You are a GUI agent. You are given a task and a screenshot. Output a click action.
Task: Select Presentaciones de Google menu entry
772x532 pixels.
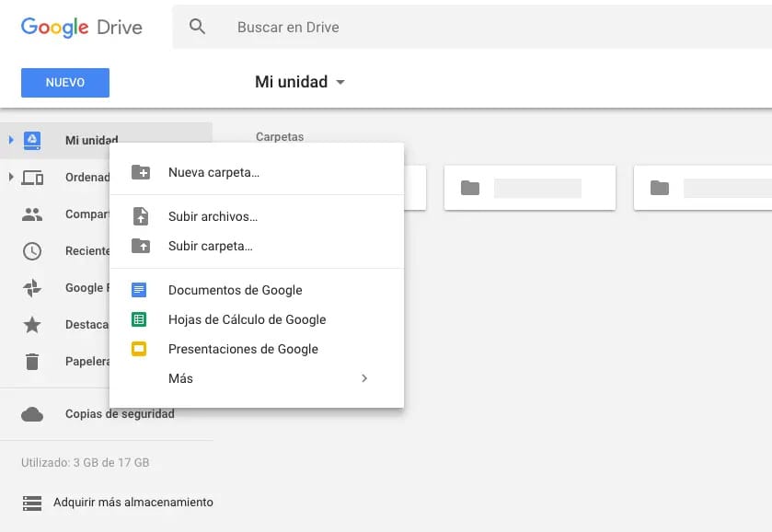tap(257, 349)
